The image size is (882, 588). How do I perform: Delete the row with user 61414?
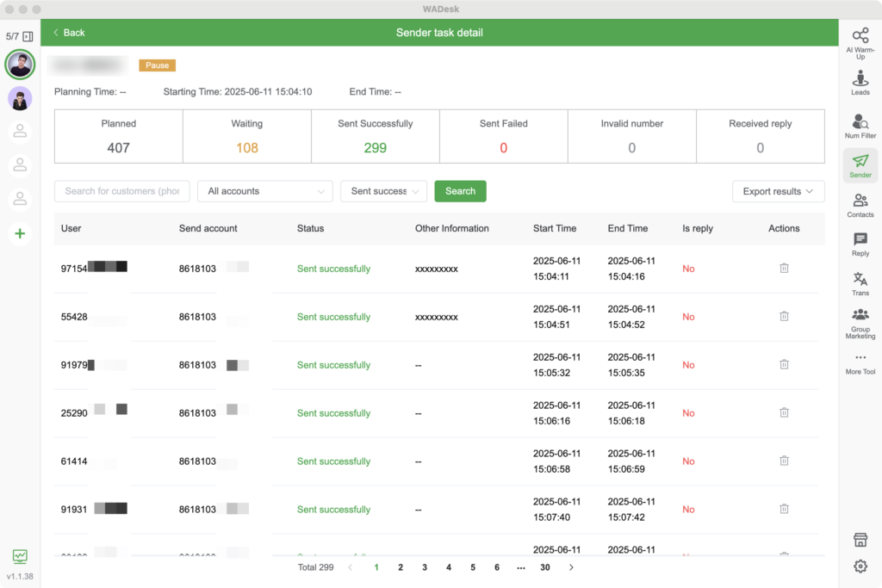click(x=784, y=461)
